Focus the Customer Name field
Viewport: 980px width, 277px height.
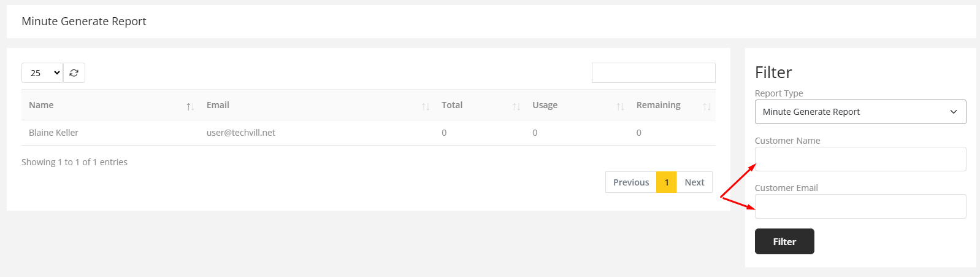[860, 159]
